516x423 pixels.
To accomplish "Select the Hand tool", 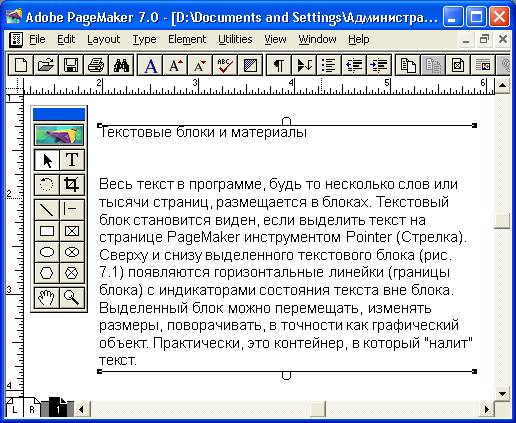I will [x=47, y=297].
